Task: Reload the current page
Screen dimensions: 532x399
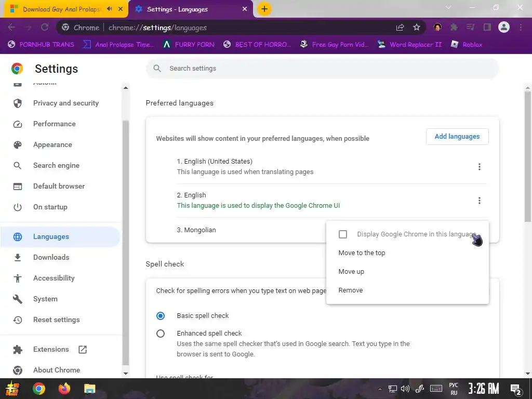Action: pyautogui.click(x=45, y=28)
